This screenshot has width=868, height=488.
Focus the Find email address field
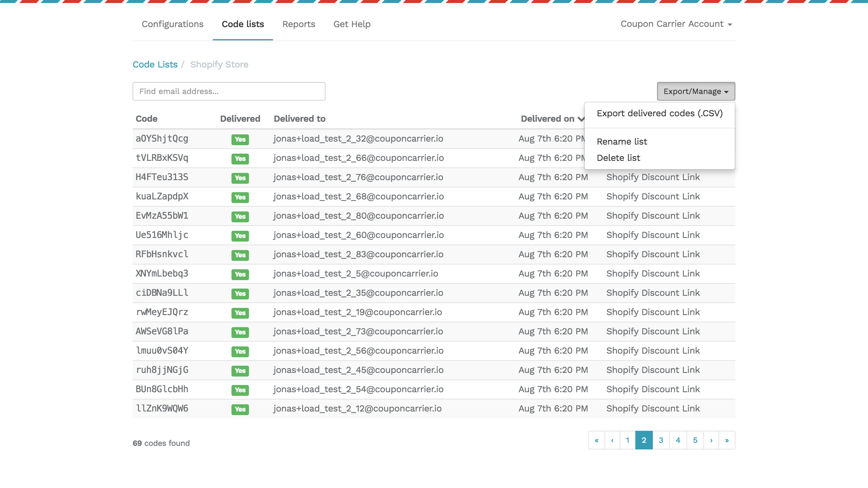(229, 91)
